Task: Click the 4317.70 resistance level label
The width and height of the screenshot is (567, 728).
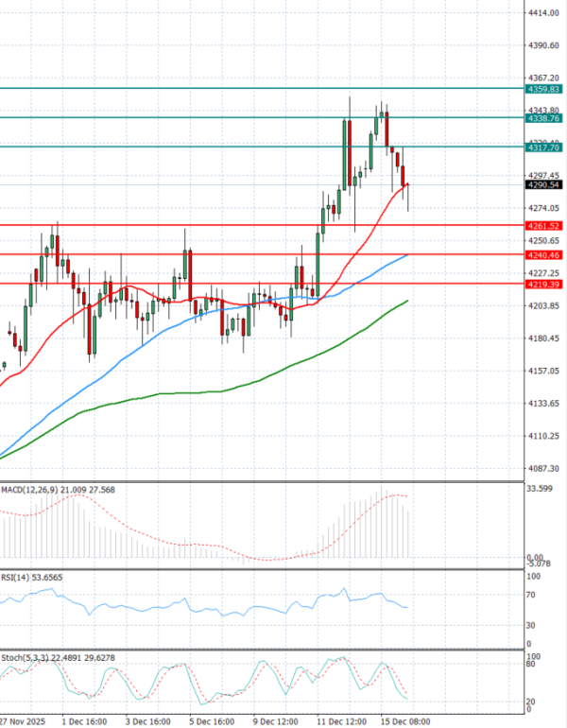Action: click(544, 147)
